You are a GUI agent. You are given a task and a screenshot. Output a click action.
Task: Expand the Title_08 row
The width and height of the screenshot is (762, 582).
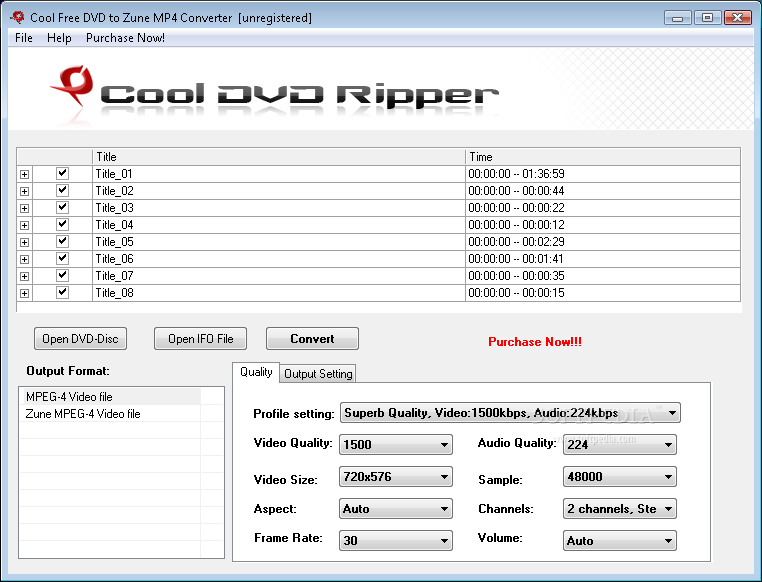24,293
